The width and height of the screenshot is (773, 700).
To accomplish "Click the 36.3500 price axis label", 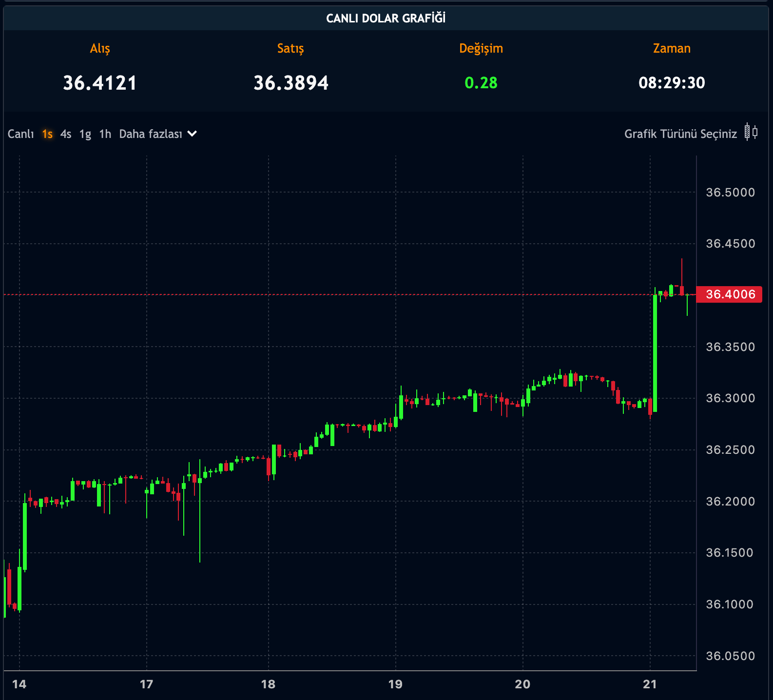I will 731,347.
